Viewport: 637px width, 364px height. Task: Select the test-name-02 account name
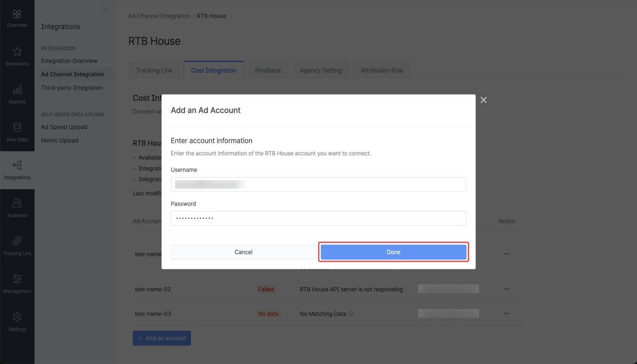(153, 289)
